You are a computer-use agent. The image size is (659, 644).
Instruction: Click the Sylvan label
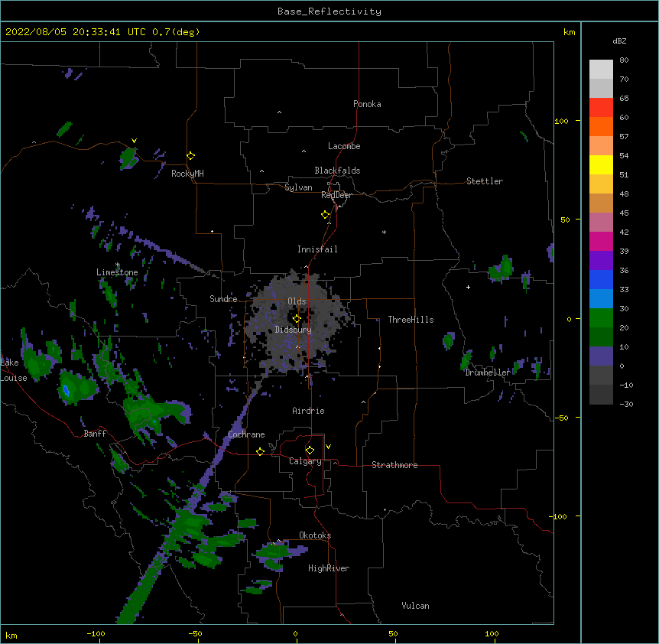coord(298,187)
